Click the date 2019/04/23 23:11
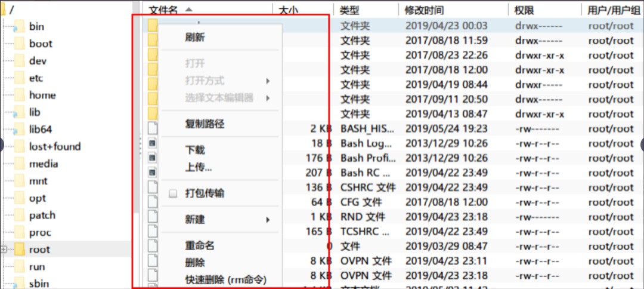Screen dimensions: 644x289 (x=446, y=260)
